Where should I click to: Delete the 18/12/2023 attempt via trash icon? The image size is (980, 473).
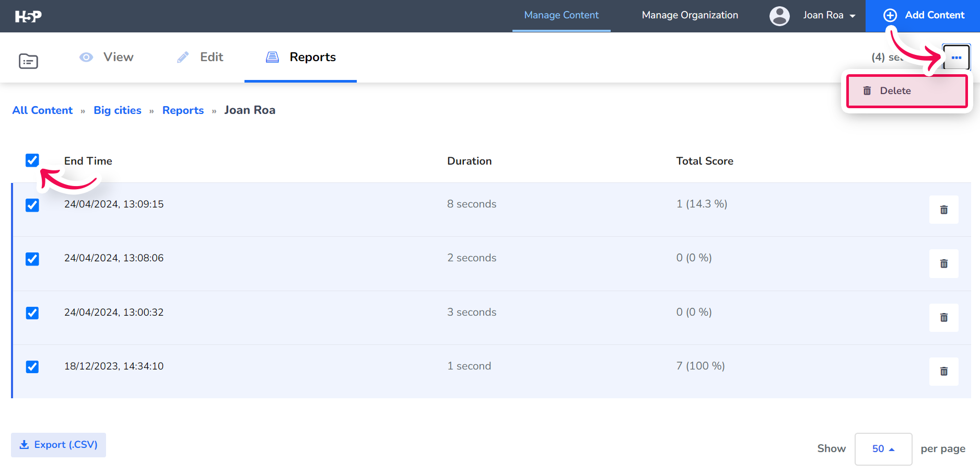943,371
